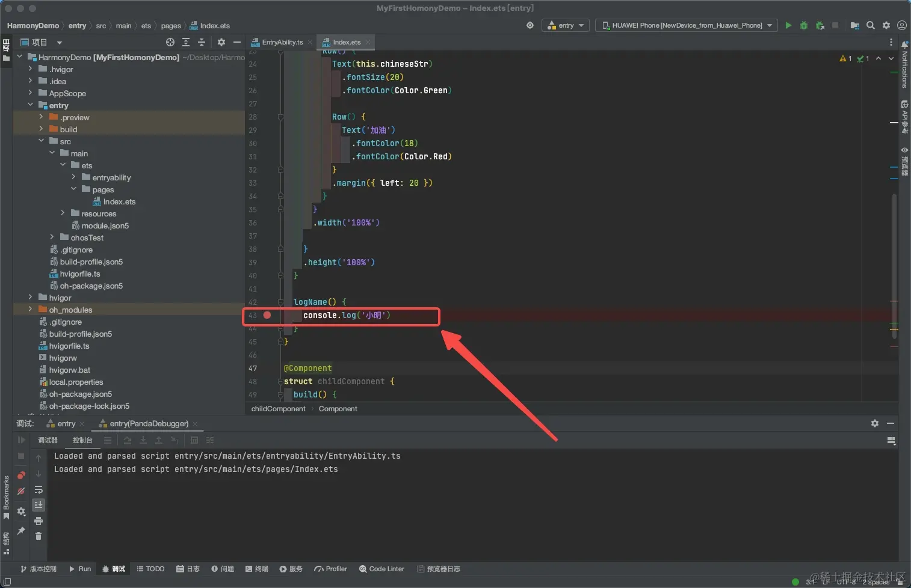
Task: Open editor tabs three-dot menu
Action: point(891,42)
